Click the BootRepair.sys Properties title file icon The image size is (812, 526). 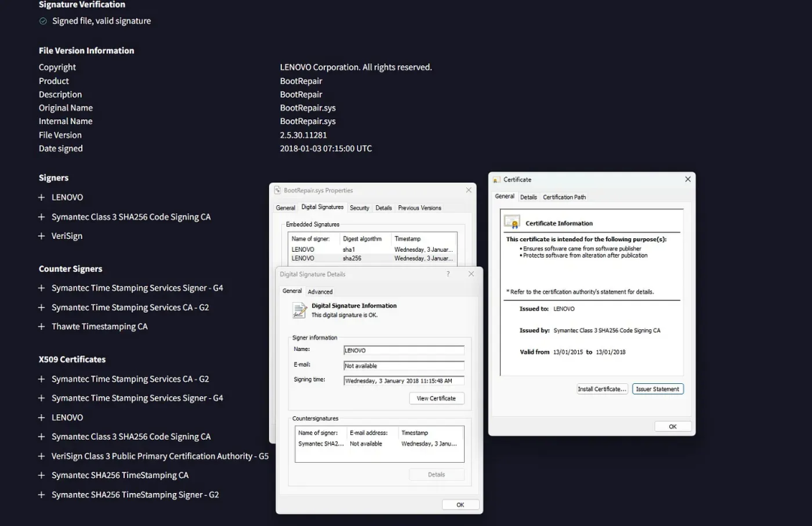pyautogui.click(x=277, y=191)
